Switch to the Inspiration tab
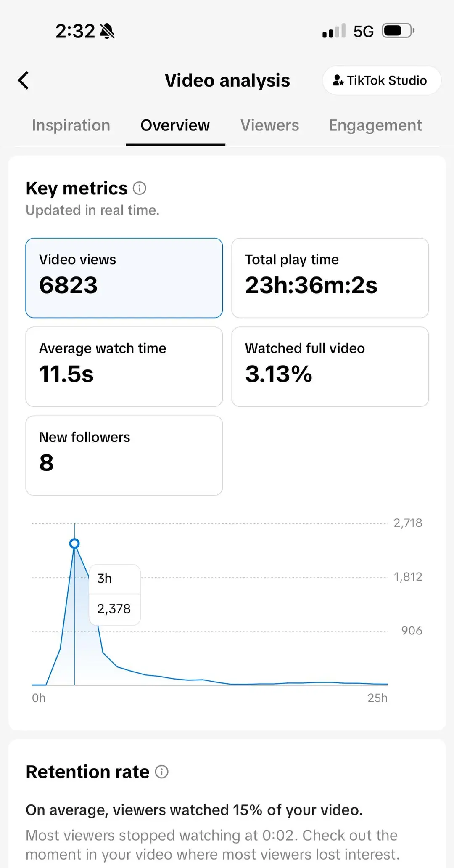The image size is (454, 868). point(71,125)
